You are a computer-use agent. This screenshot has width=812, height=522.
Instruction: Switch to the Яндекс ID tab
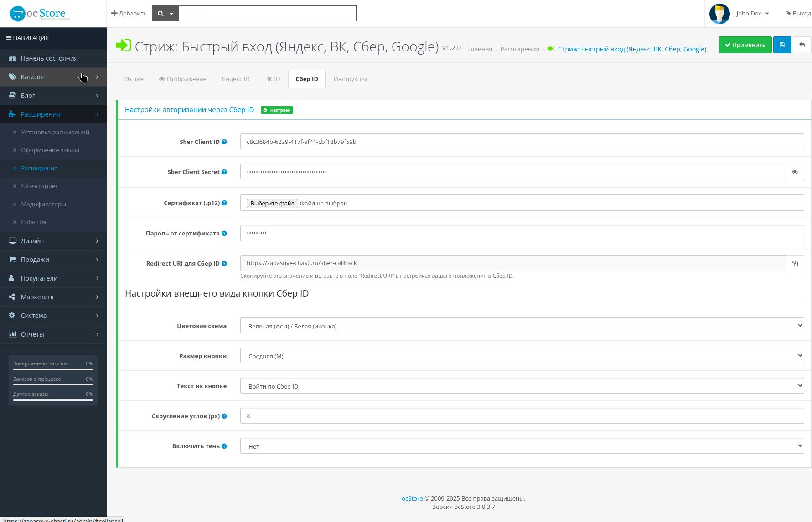click(236, 79)
